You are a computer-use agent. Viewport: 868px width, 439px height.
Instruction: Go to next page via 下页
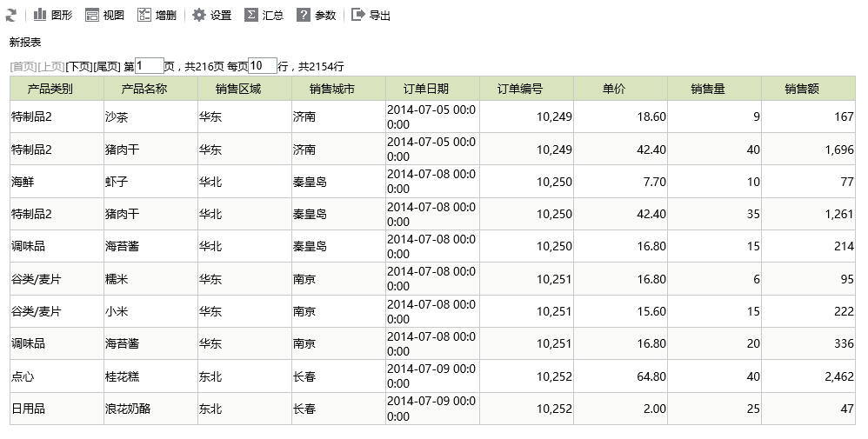(x=79, y=66)
